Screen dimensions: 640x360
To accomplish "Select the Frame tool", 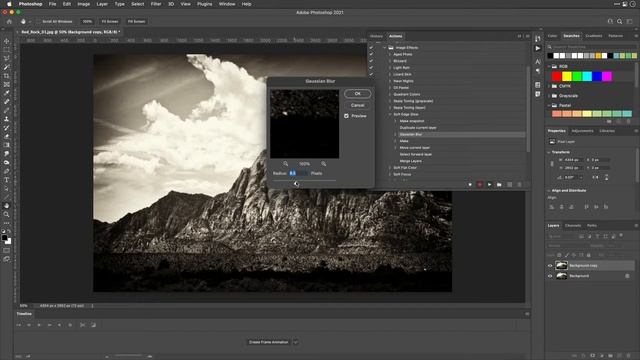I will tap(7, 84).
